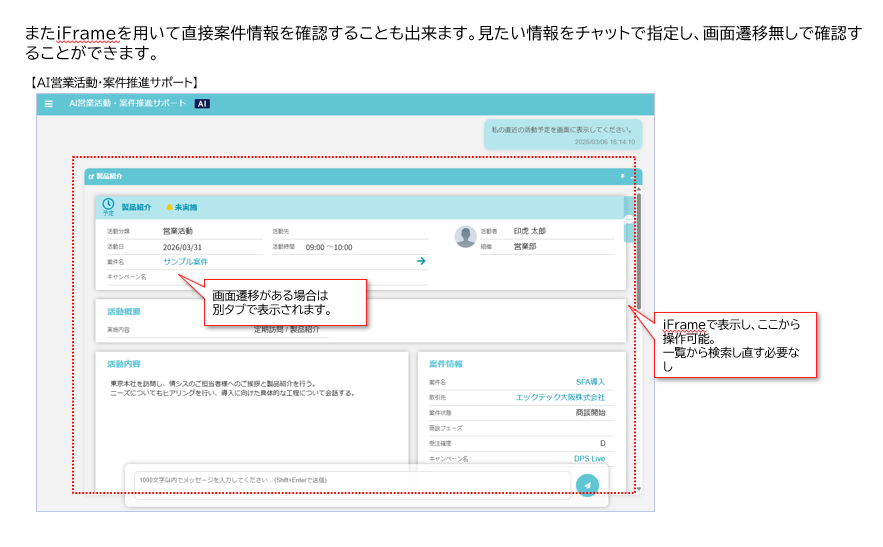Click the 印虎 太郎 user avatar icon
Viewport: 883px width, 547px height.
[465, 237]
